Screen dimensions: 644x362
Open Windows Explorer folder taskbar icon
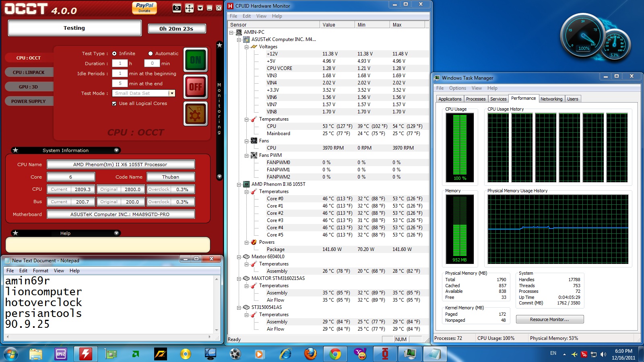[x=35, y=354]
